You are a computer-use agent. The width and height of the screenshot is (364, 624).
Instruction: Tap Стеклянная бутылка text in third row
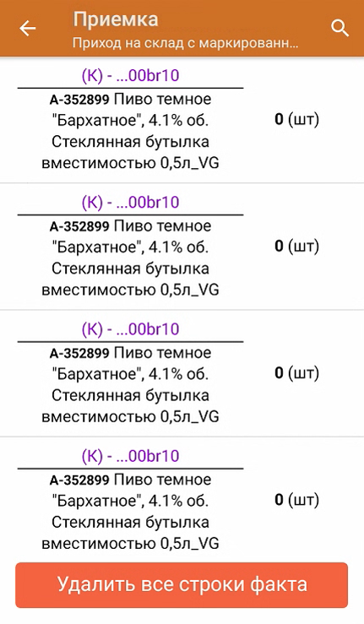(x=130, y=395)
